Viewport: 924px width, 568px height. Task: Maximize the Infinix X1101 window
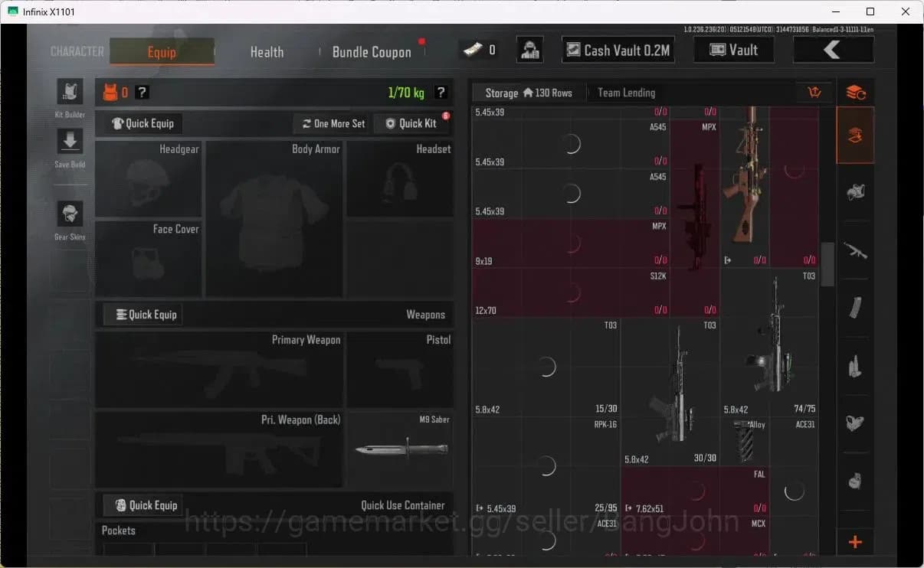pyautogui.click(x=870, y=11)
